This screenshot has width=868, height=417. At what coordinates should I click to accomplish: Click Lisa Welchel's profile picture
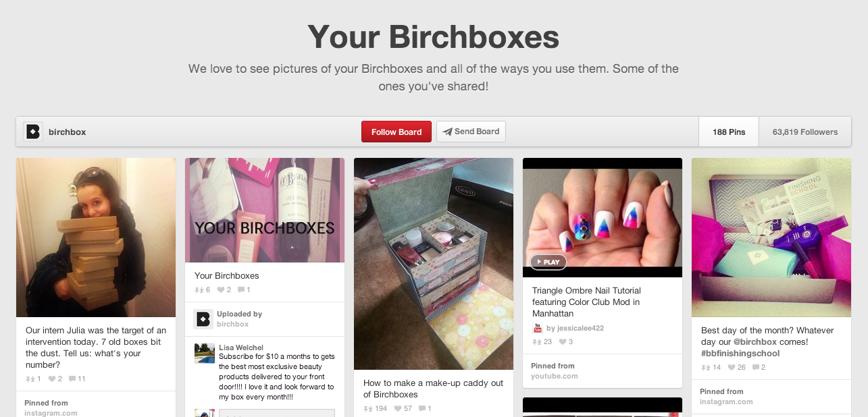pyautogui.click(x=205, y=353)
